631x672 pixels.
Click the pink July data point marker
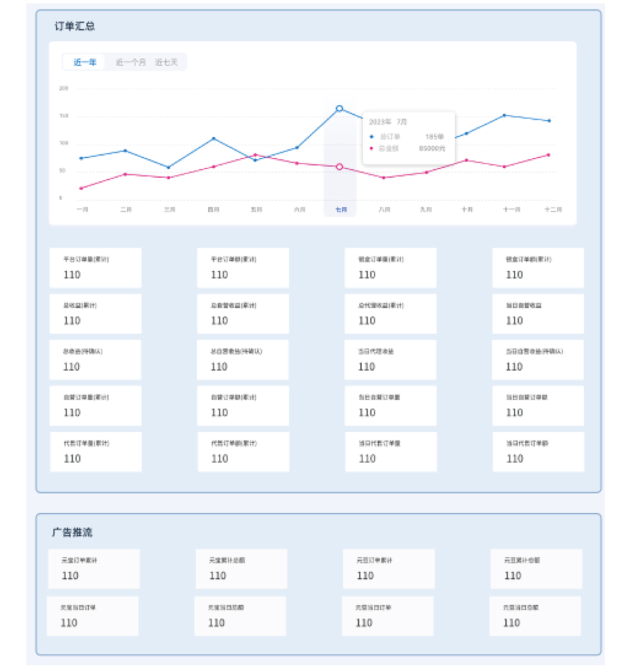(x=340, y=167)
